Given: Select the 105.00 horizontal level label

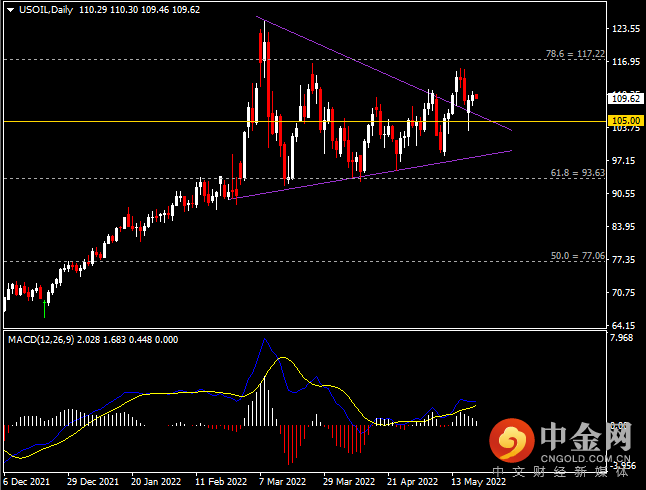Looking at the screenshot, I should tap(624, 120).
